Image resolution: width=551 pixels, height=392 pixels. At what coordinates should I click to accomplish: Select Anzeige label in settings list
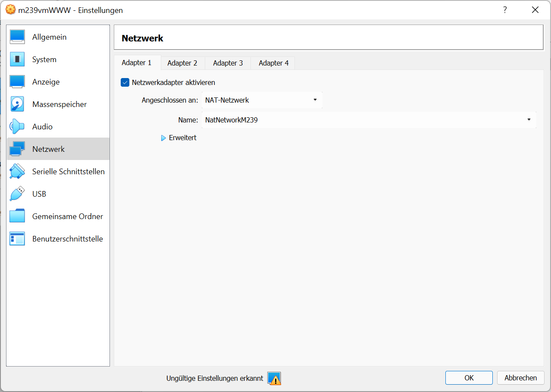click(x=46, y=82)
